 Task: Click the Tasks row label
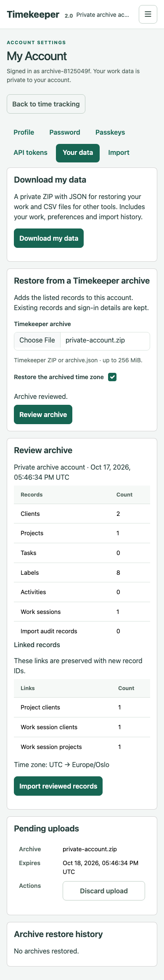coord(28,553)
